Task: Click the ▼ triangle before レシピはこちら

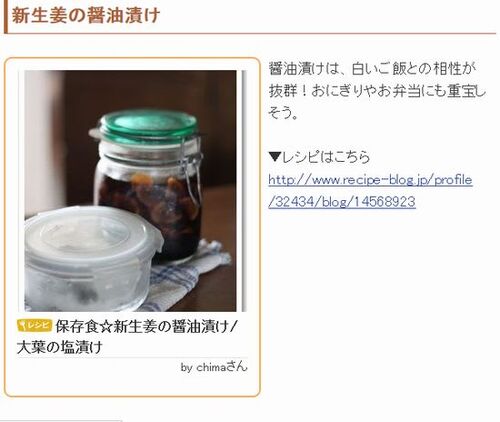Action: (x=275, y=157)
